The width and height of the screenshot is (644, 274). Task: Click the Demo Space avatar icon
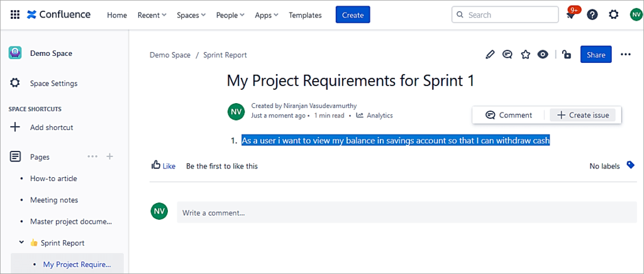(x=15, y=53)
